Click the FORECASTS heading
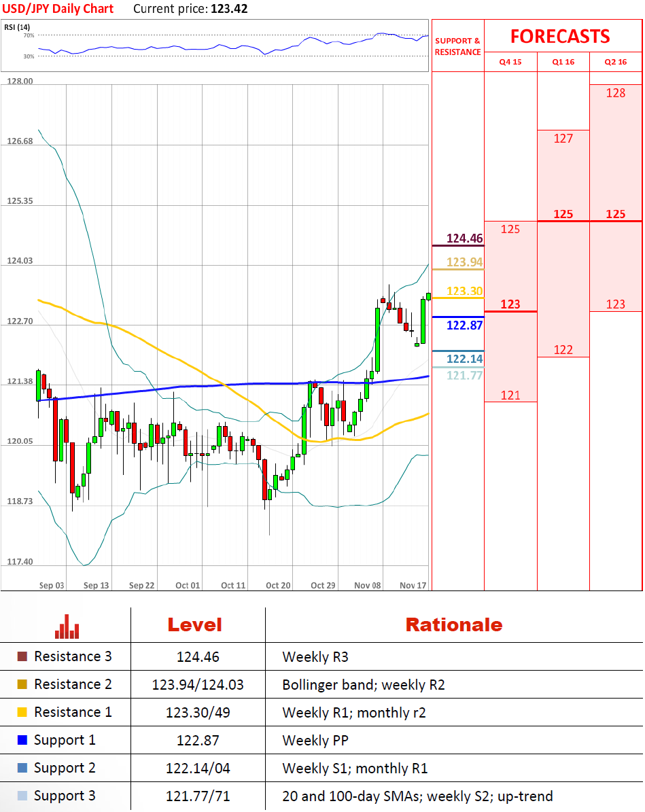 tap(560, 36)
